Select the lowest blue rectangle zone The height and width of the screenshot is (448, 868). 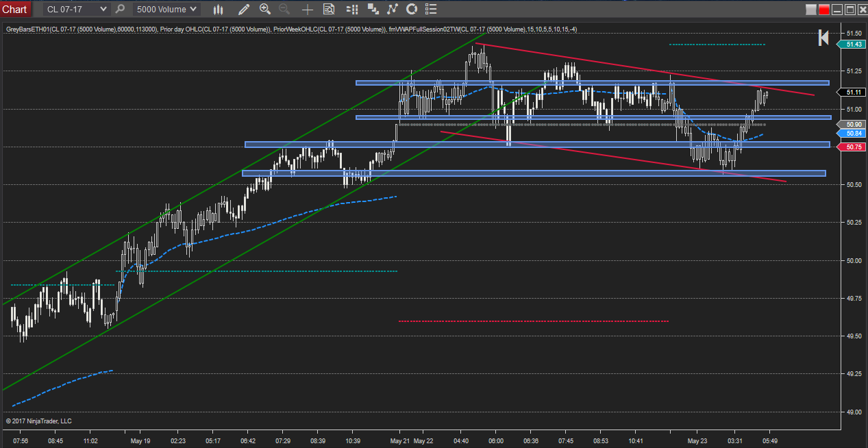tap(534, 173)
